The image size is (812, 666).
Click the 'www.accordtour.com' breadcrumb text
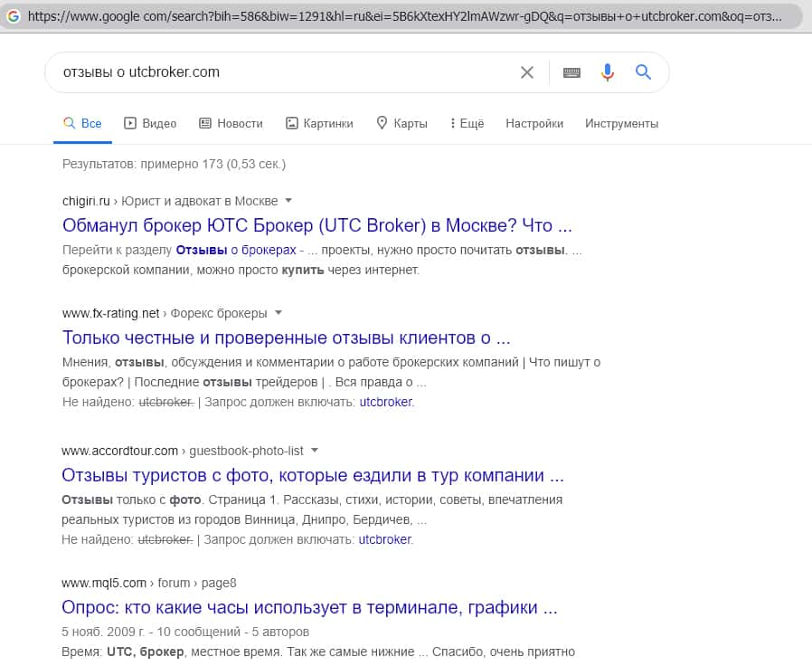tap(119, 451)
